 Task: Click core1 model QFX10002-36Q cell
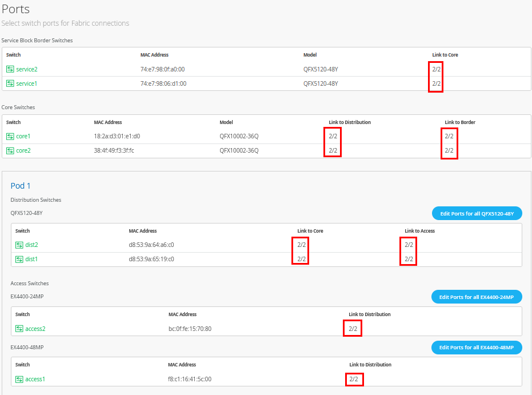click(x=239, y=136)
